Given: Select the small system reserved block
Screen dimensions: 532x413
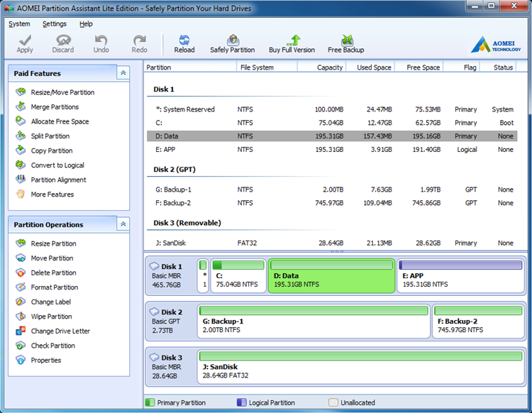Looking at the screenshot, I should point(203,275).
